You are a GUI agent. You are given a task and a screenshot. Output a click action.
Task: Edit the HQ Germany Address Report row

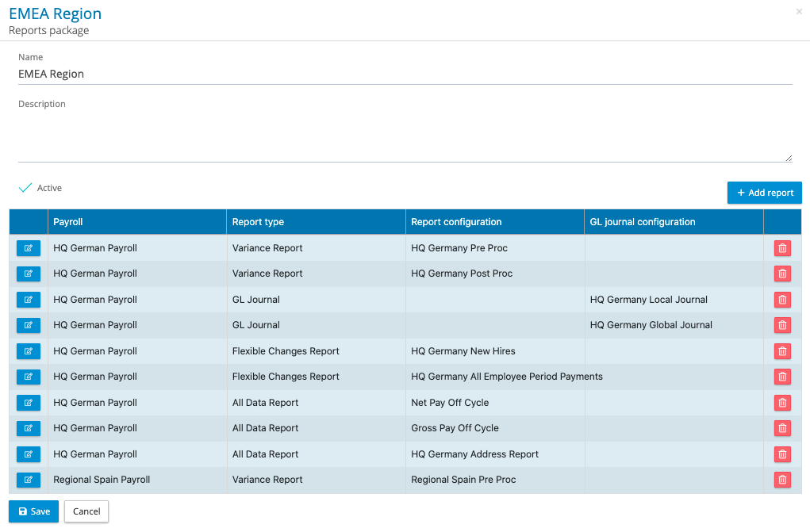click(29, 454)
